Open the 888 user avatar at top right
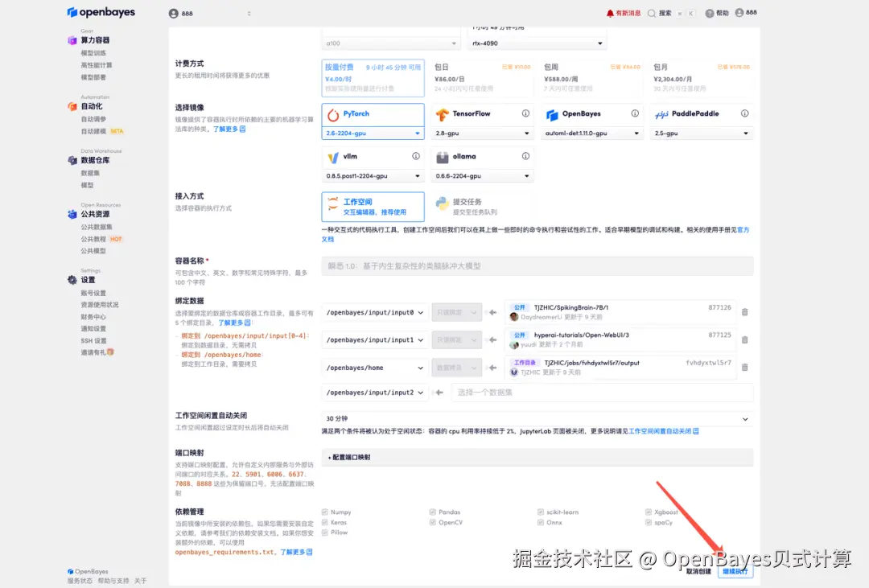Viewport: 869px width, 588px height. 739,13
